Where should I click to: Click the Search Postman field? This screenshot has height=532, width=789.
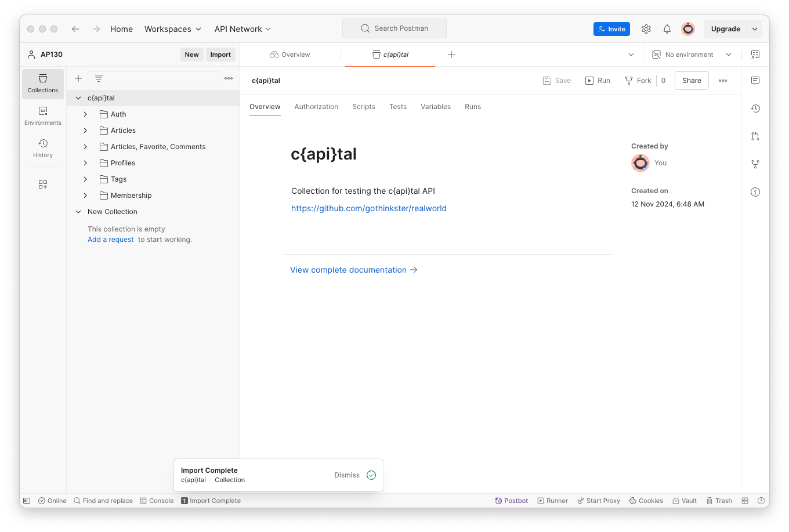tap(395, 28)
